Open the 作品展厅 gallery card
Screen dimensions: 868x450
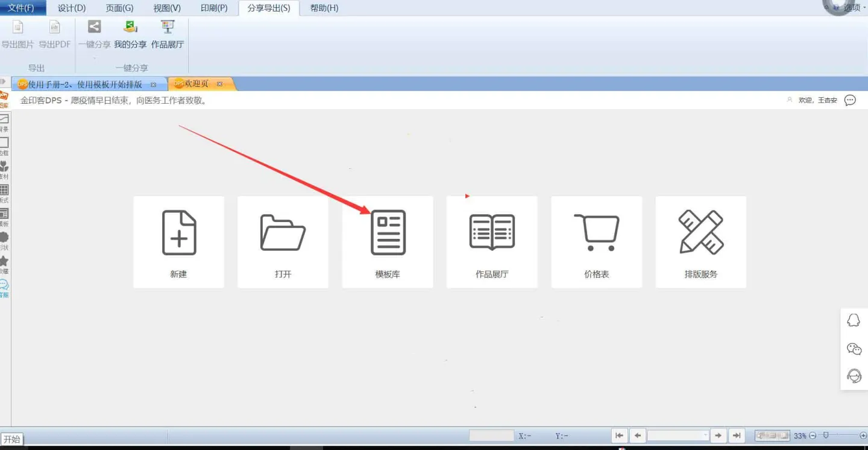tap(492, 242)
